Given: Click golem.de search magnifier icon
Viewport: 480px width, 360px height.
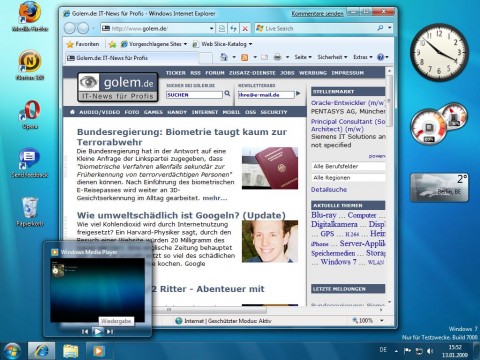Looking at the screenshot, I should click(x=227, y=94).
